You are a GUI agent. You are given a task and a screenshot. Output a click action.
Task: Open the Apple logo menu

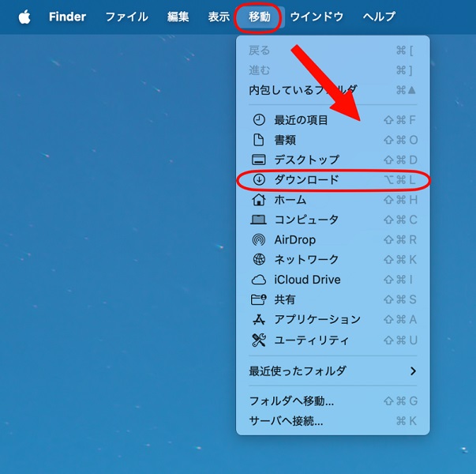point(24,17)
